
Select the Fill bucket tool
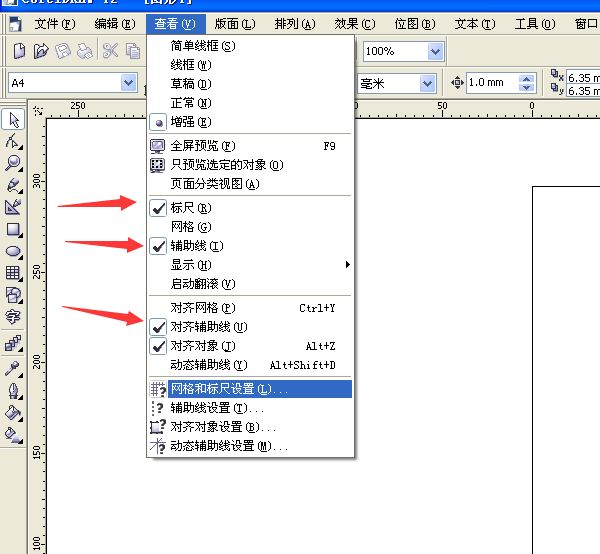(x=13, y=413)
